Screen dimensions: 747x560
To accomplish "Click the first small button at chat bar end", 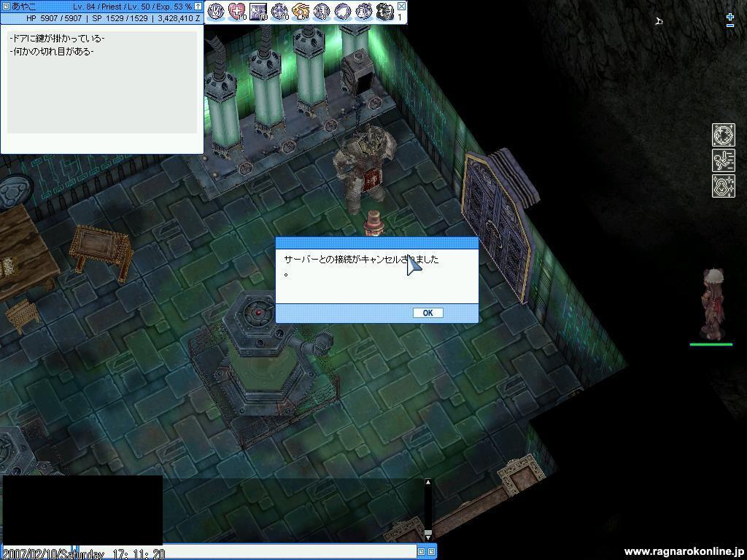I will tap(421, 551).
